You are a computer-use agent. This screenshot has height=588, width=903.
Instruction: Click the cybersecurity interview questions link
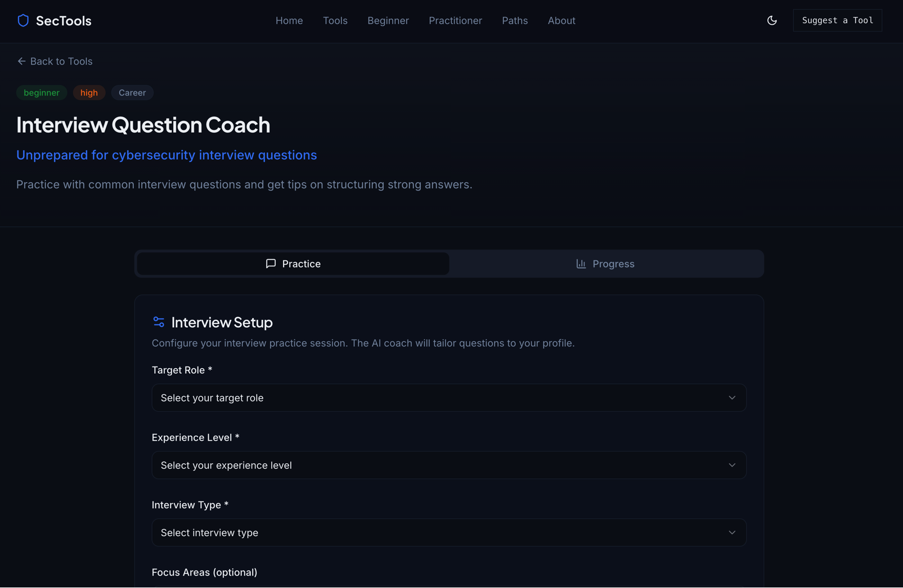coord(167,155)
